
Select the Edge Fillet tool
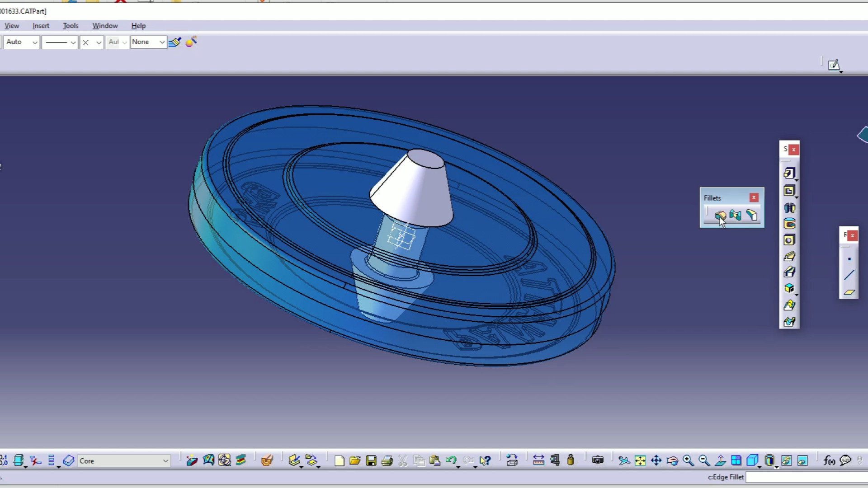tap(720, 216)
